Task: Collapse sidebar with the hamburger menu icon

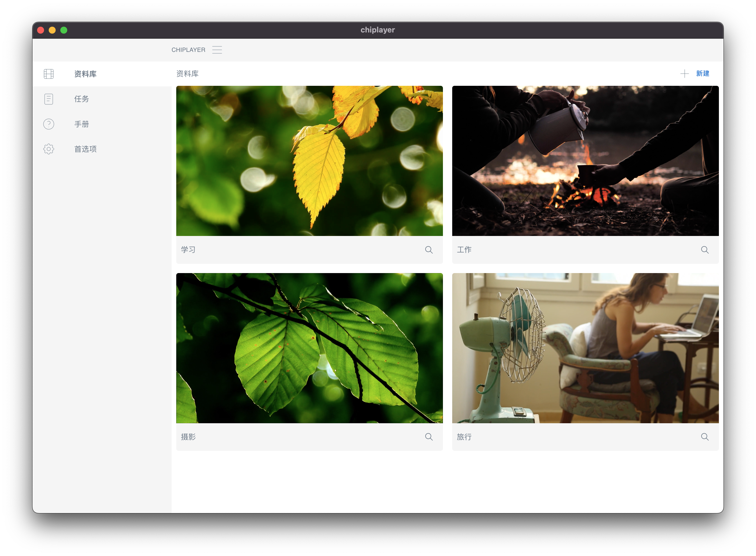Action: click(217, 50)
